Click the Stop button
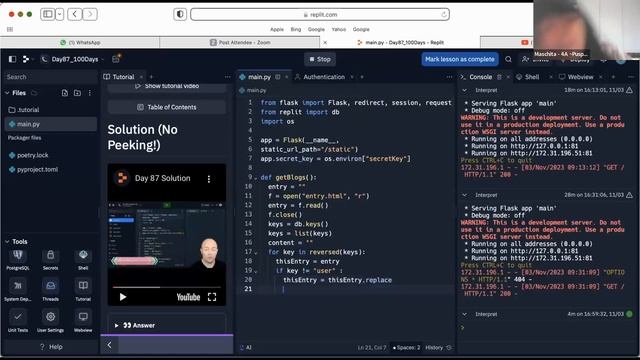640x360 pixels. (320, 59)
